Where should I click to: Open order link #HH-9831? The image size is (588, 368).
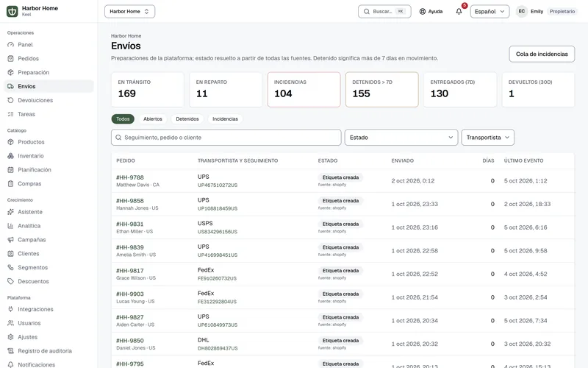[130, 224]
